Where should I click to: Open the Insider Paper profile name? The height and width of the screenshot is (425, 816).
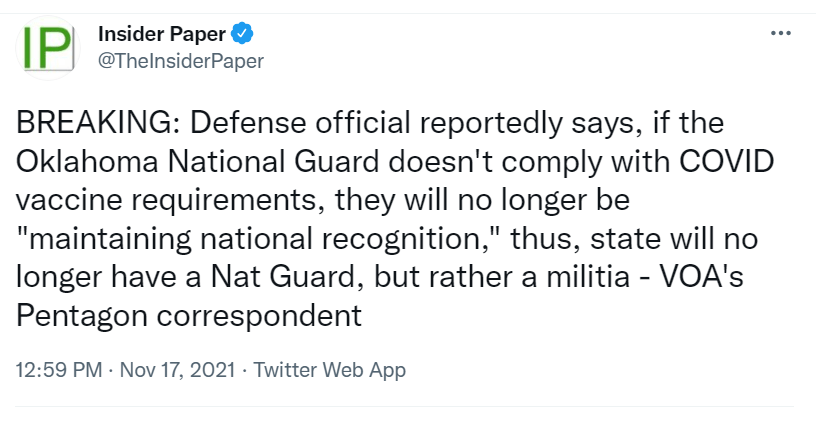(161, 34)
